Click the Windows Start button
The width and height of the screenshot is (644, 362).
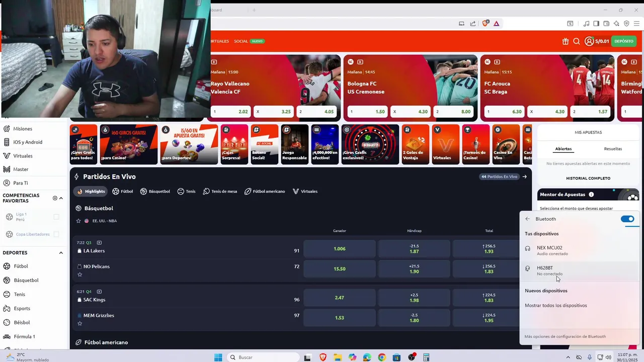click(218, 357)
